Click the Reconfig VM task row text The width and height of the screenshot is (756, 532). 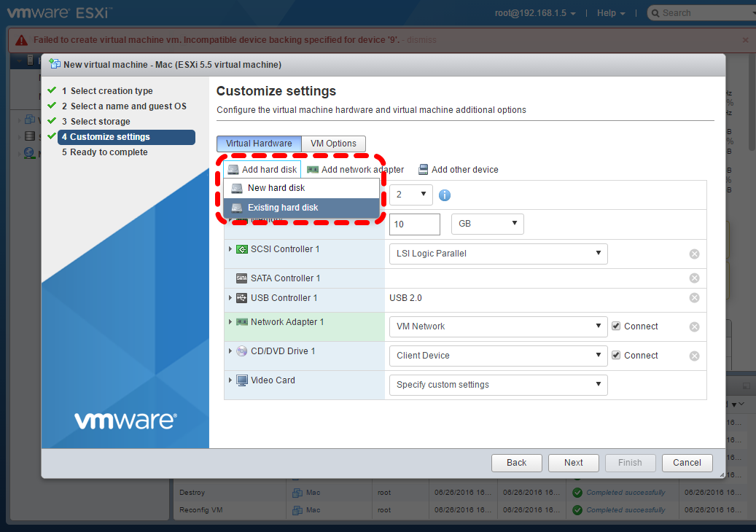(201, 510)
